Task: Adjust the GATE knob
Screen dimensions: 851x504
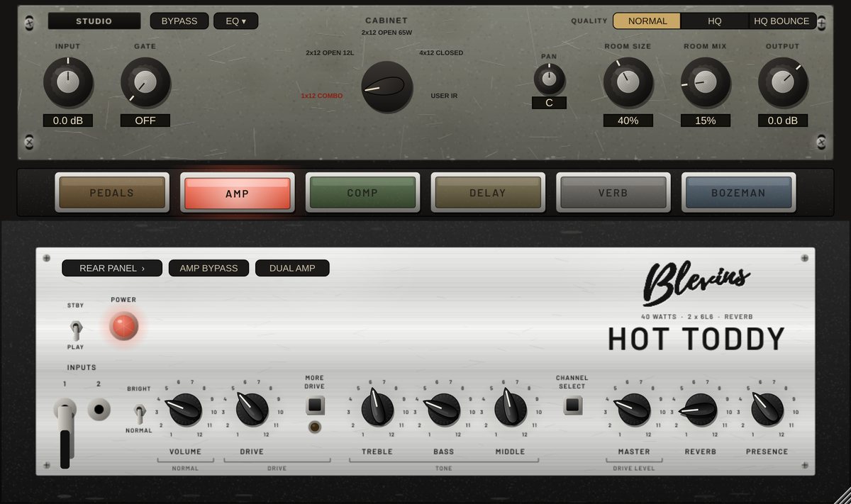Action: (145, 82)
